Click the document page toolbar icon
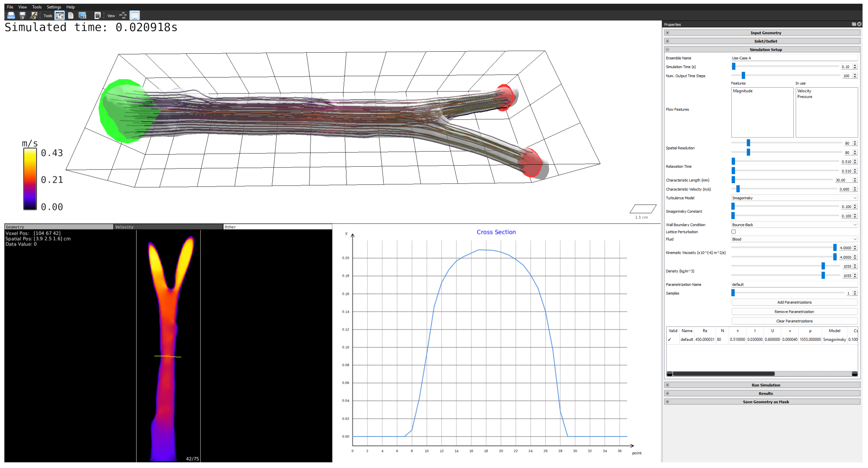Screen dimensions: 868x468 pyautogui.click(x=71, y=16)
